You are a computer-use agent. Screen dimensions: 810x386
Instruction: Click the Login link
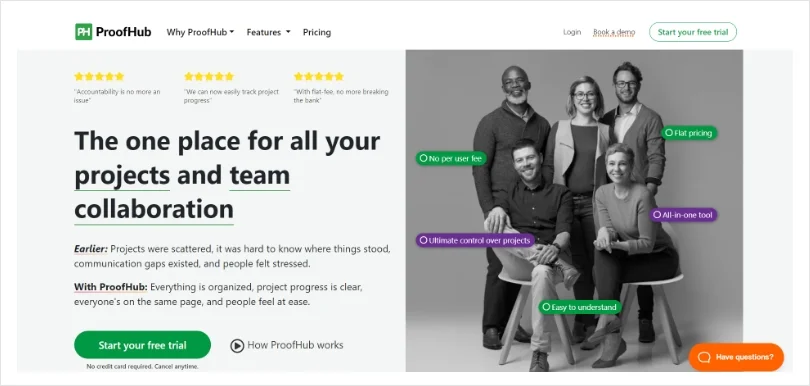coord(572,32)
